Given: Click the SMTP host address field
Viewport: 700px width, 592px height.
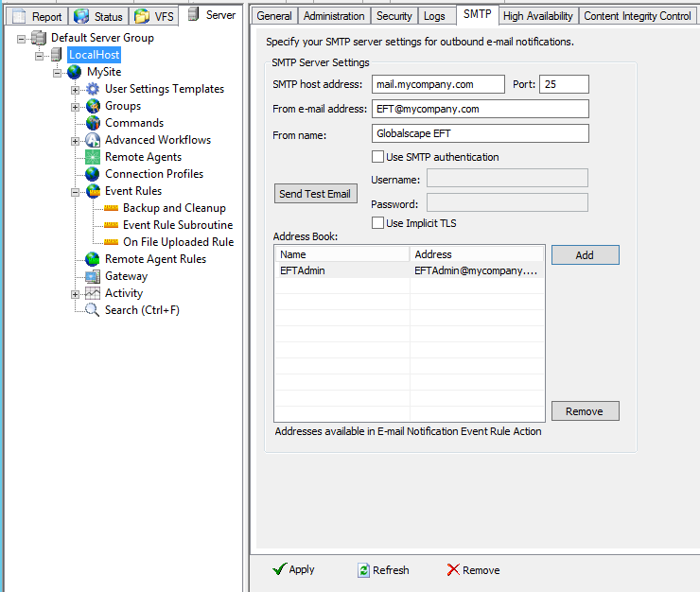Looking at the screenshot, I should 438,84.
